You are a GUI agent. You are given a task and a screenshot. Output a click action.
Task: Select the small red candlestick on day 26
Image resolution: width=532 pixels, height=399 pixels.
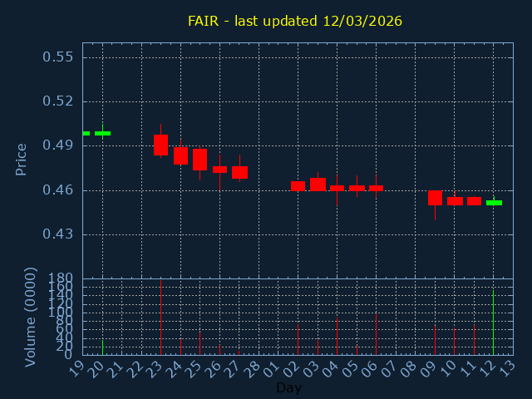219,170
